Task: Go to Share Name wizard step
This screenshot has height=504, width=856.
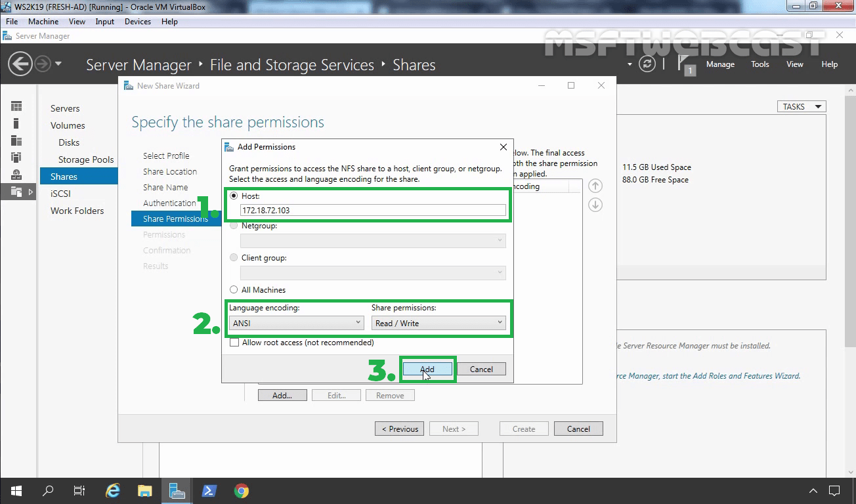Action: click(165, 187)
